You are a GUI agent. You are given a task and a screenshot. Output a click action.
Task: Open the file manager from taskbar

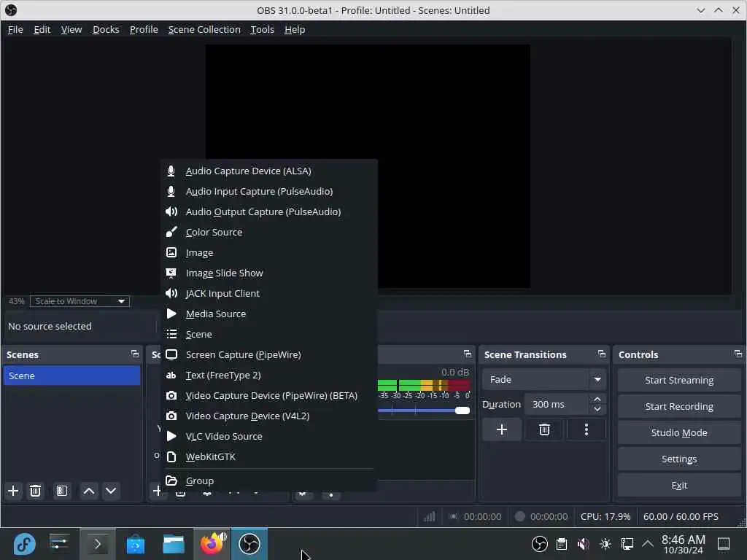tap(174, 544)
